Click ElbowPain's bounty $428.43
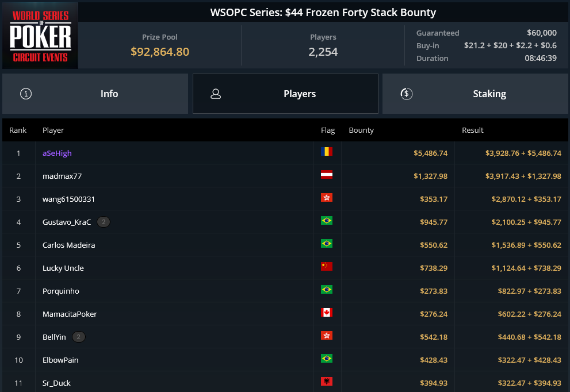 [x=434, y=360]
